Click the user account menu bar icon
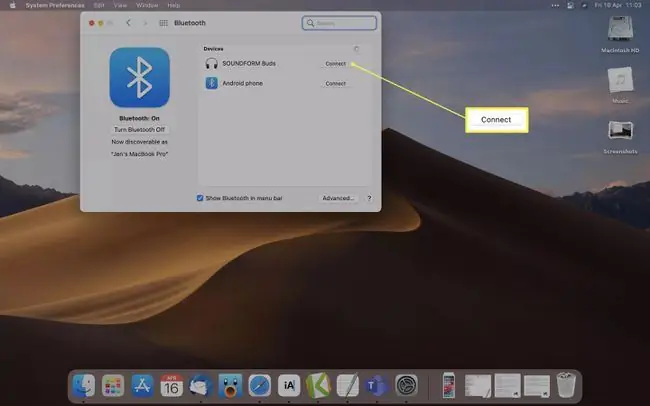This screenshot has height=406, width=650. coord(570,5)
